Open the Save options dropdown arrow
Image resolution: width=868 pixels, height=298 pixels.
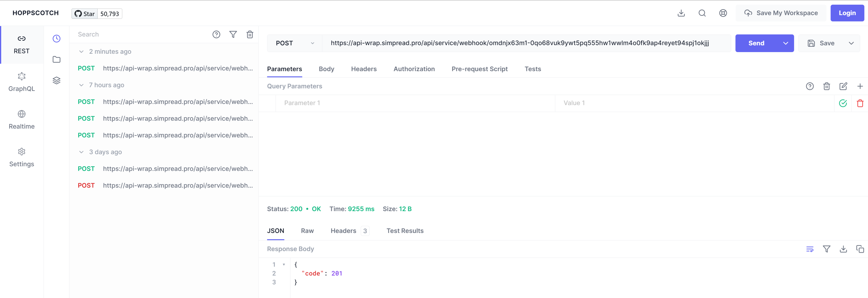(x=851, y=43)
